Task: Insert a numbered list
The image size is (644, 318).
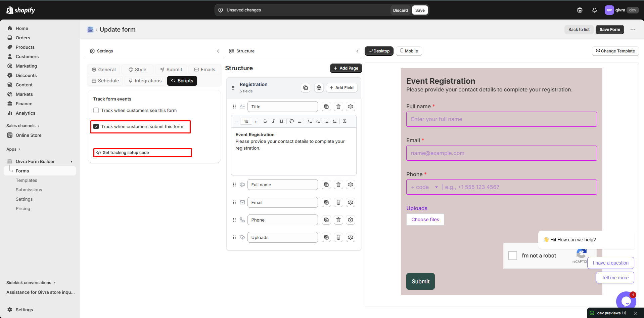Action: (x=334, y=121)
